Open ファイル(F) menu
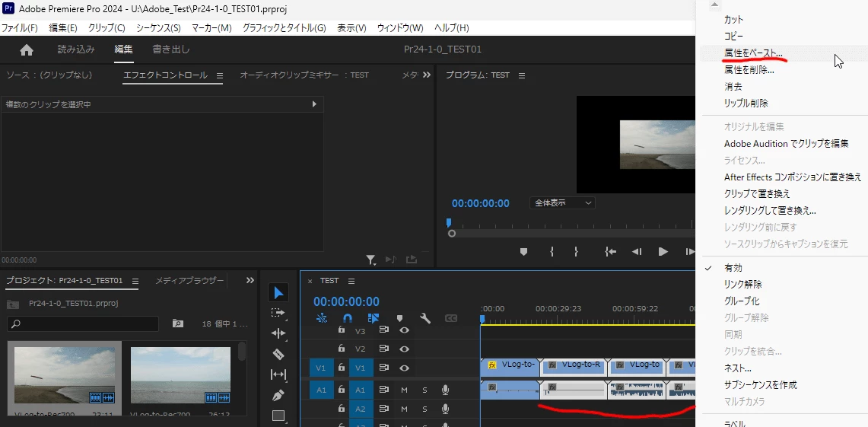Screen dimensions: 868x427 [19, 28]
